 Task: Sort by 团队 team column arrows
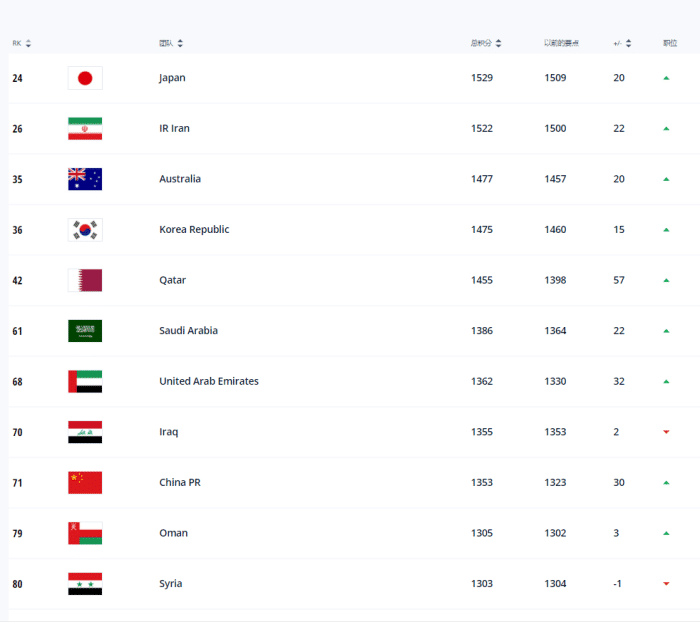click(180, 43)
